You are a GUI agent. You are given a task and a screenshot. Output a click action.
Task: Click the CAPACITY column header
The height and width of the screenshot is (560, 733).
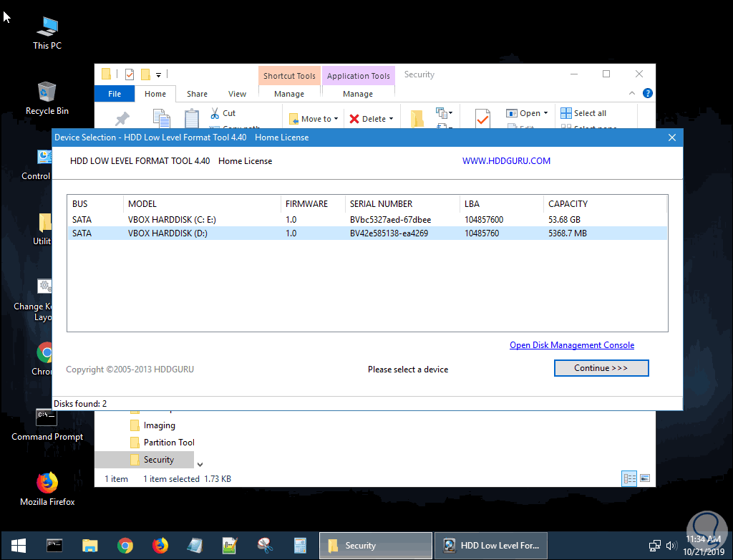(x=605, y=204)
